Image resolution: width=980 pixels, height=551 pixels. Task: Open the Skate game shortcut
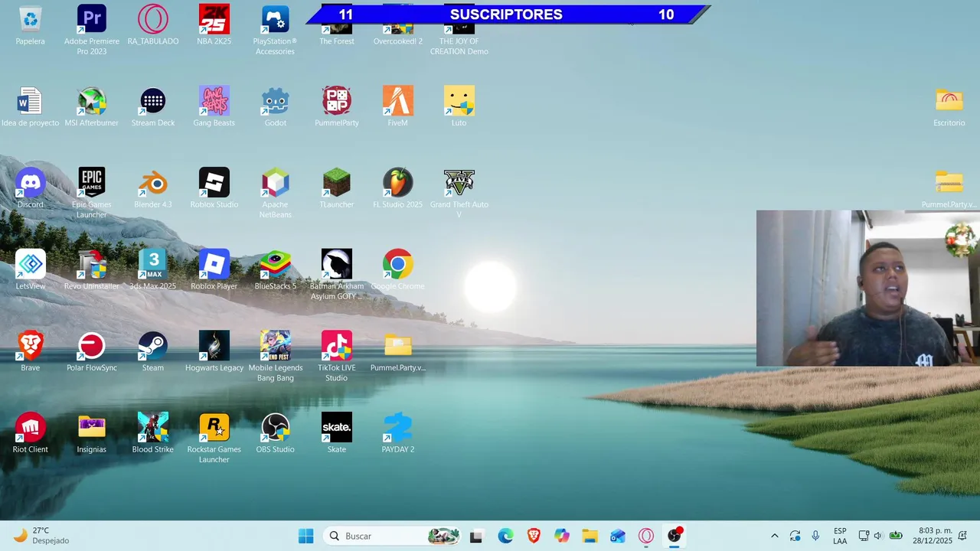tap(337, 428)
